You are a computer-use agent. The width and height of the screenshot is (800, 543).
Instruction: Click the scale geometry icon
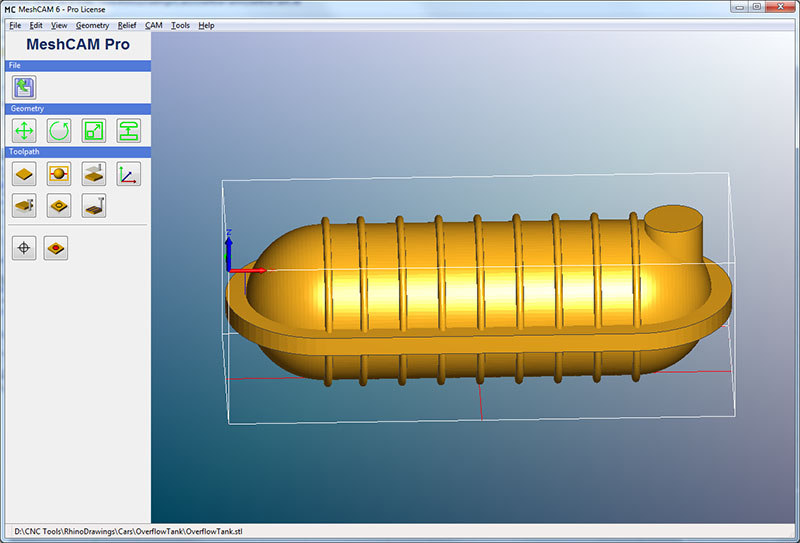point(94,131)
